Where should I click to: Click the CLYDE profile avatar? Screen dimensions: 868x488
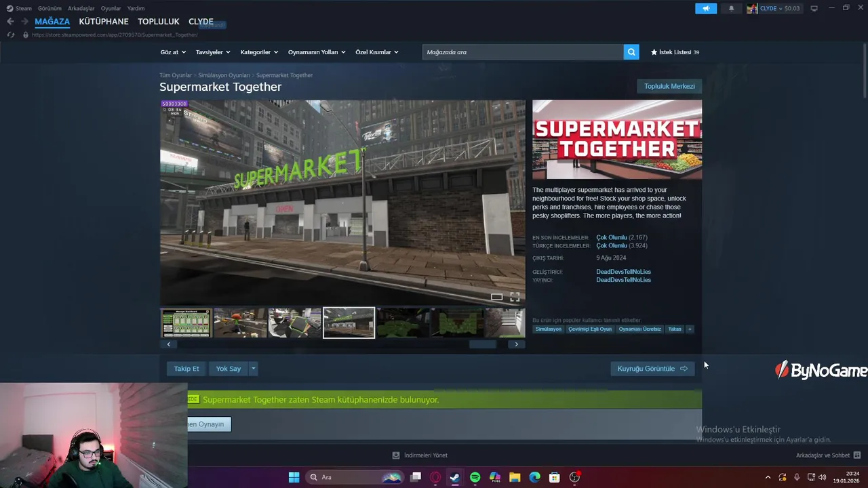click(x=752, y=8)
